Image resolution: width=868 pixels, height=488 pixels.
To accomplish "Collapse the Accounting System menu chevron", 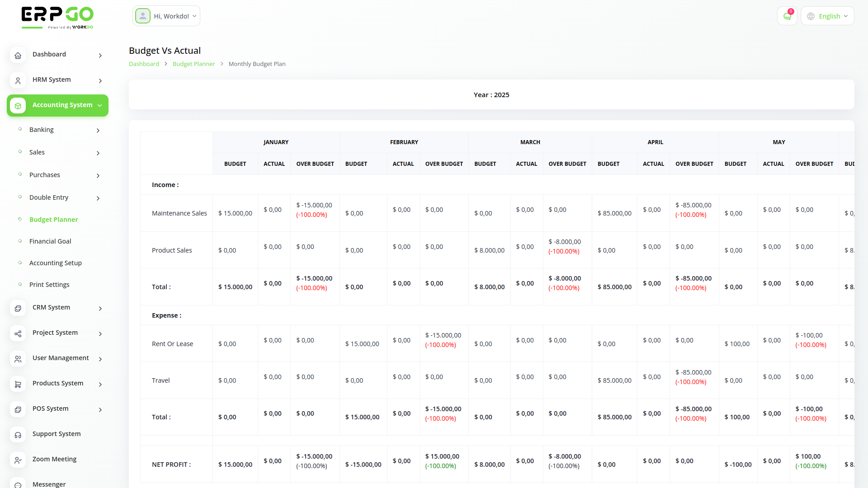I will pyautogui.click(x=99, y=105).
